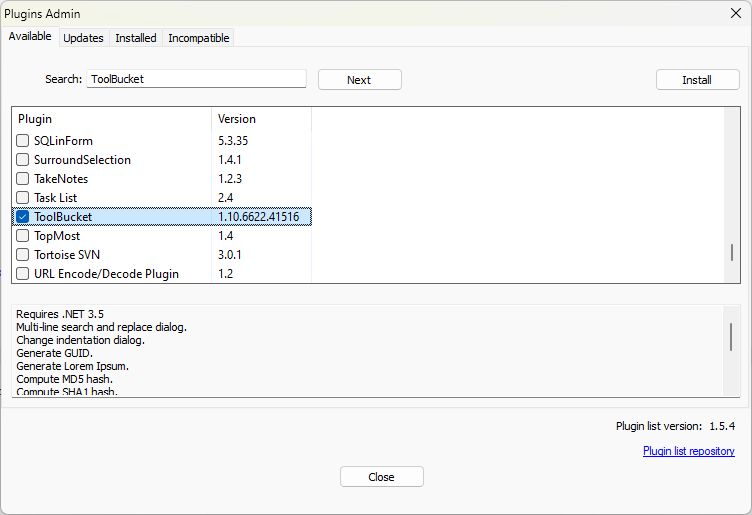Click the plugin list scrollbar thumb

pos(732,252)
